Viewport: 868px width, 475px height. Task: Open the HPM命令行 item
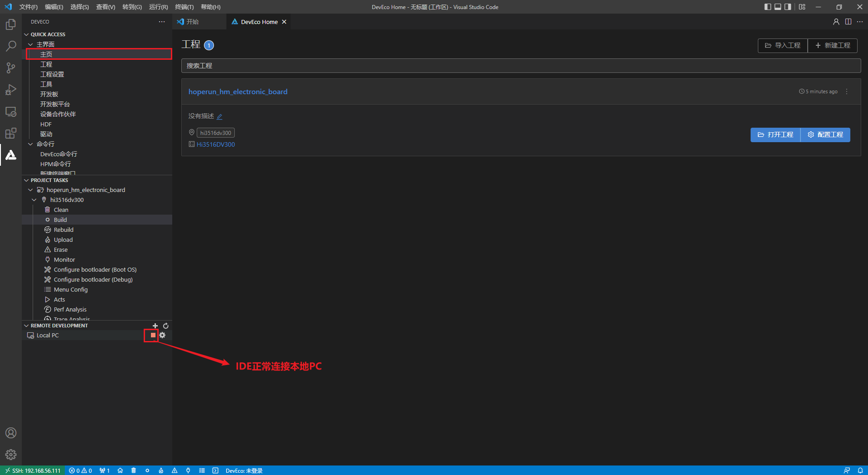click(97, 164)
